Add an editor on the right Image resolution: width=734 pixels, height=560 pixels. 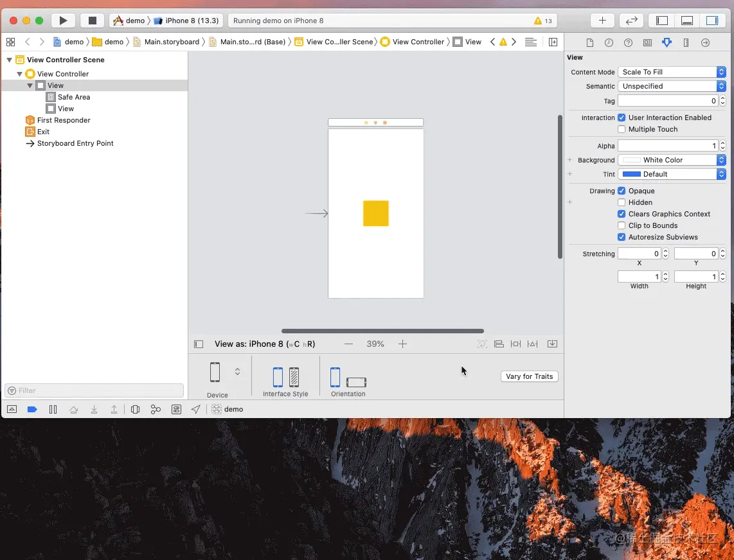[x=553, y=42]
